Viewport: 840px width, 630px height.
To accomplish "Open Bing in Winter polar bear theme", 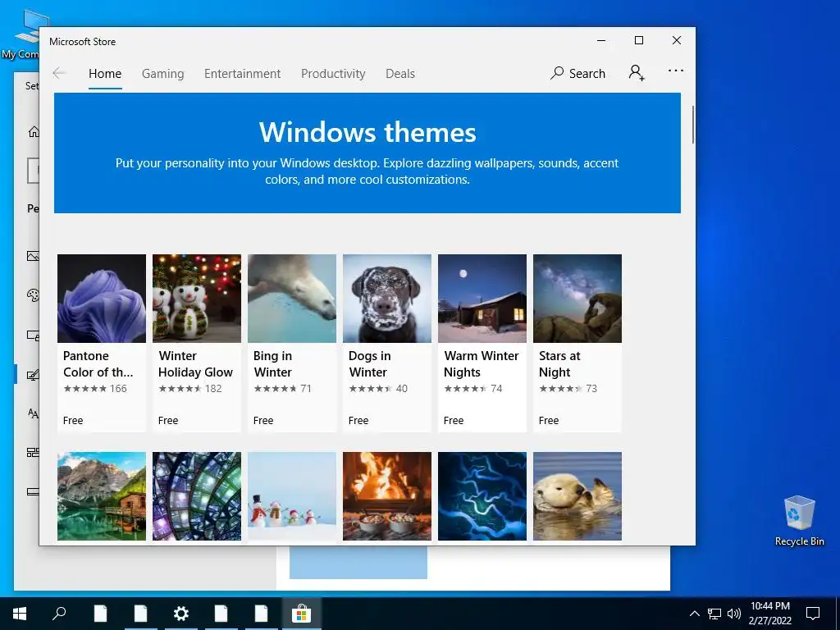I will pyautogui.click(x=292, y=342).
